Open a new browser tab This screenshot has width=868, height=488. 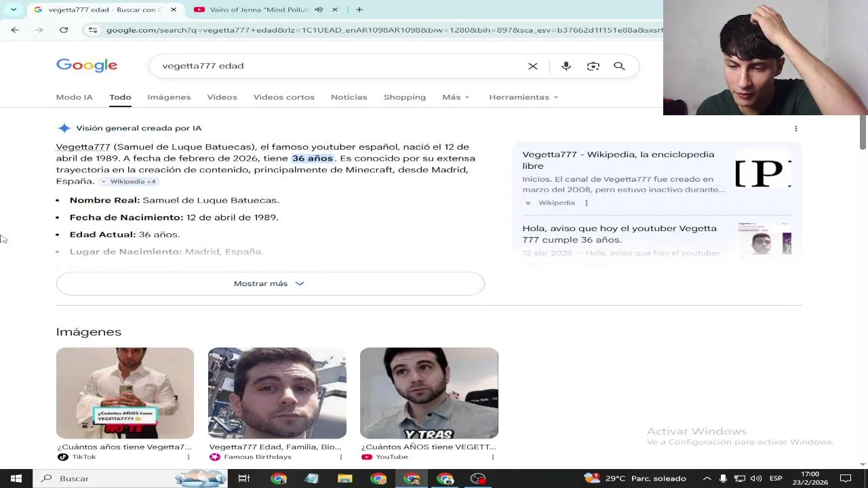359,9
